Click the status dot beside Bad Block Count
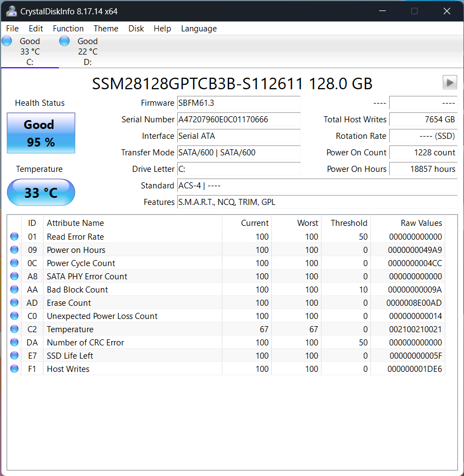This screenshot has width=464, height=476. pos(14,289)
